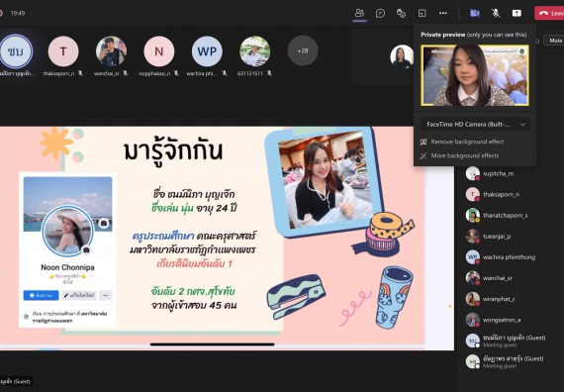564x392 pixels.
Task: Select Remove background effect
Action: [x=462, y=142]
